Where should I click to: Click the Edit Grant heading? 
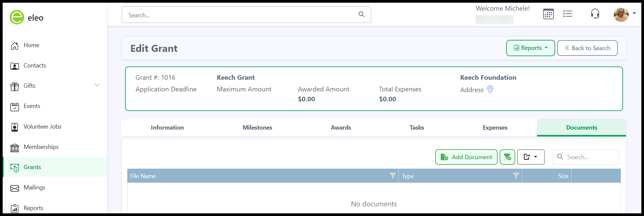154,49
